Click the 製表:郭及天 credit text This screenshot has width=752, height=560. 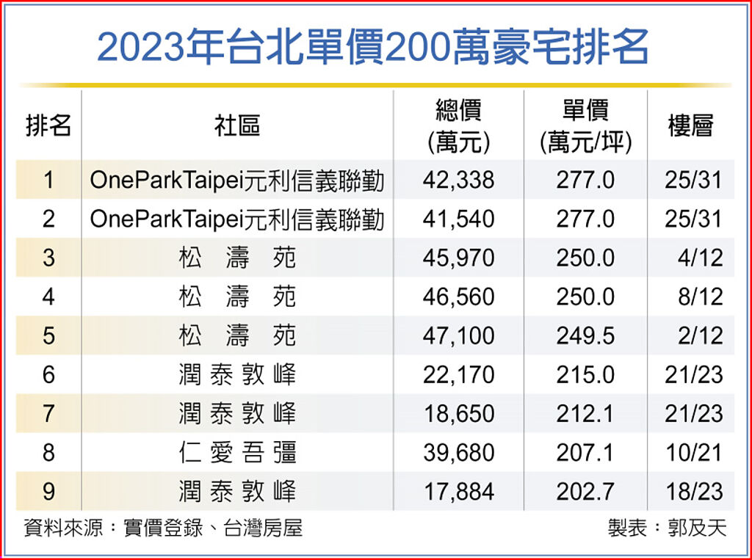[x=666, y=528]
